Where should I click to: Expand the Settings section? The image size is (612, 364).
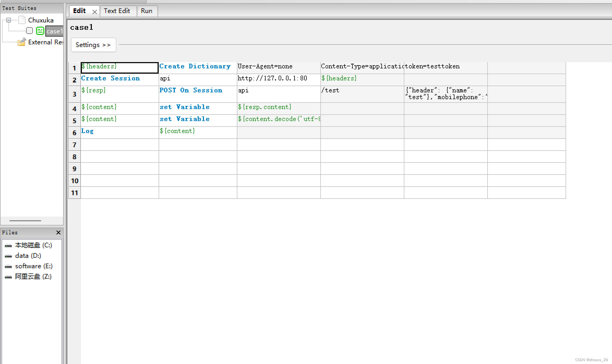pos(93,45)
